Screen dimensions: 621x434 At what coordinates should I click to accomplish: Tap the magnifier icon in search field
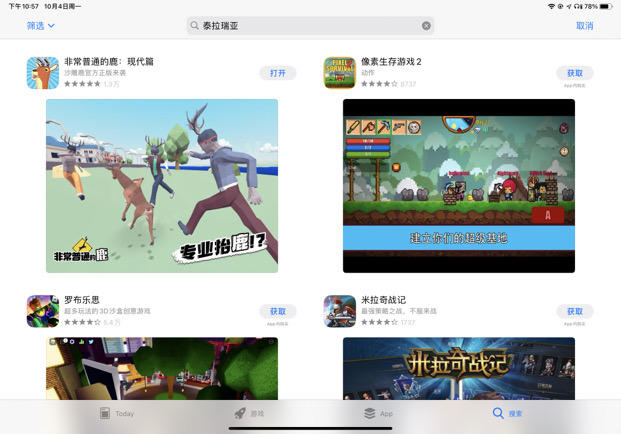194,26
